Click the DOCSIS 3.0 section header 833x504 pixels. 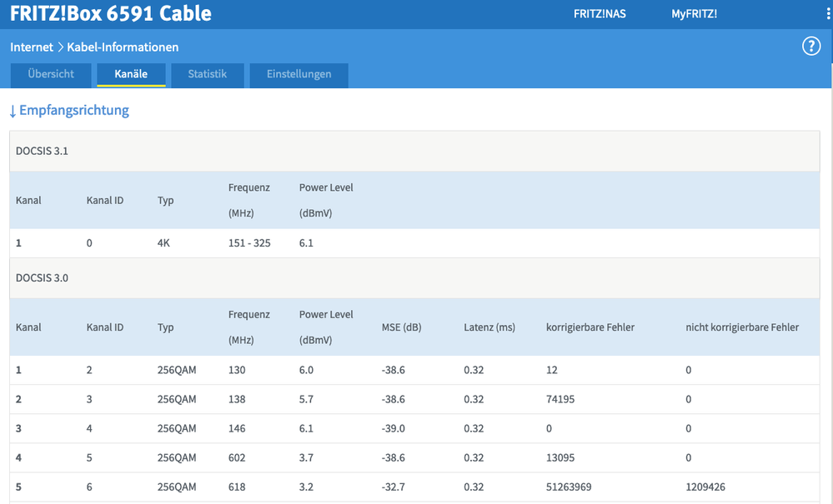(43, 278)
